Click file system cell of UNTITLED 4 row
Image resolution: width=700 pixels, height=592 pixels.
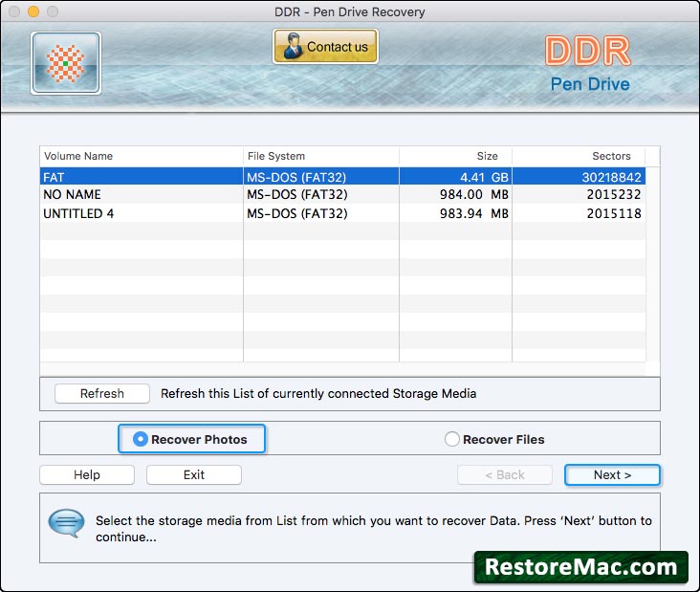click(321, 213)
